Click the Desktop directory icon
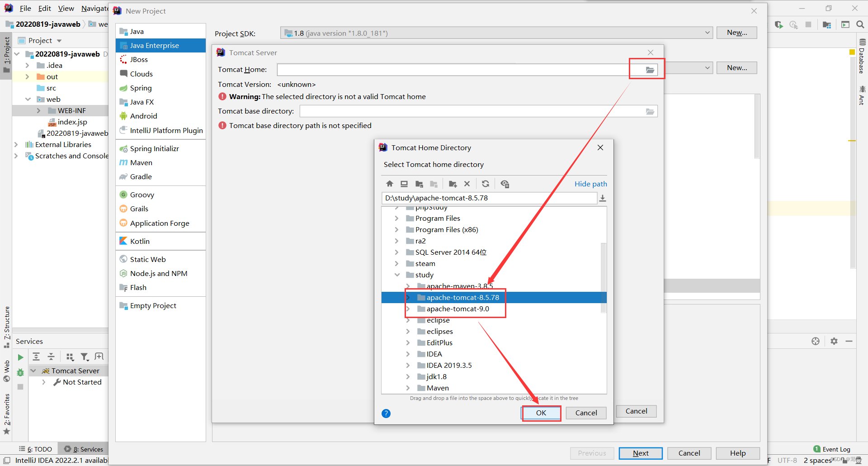This screenshot has height=466, width=868. pyautogui.click(x=404, y=184)
